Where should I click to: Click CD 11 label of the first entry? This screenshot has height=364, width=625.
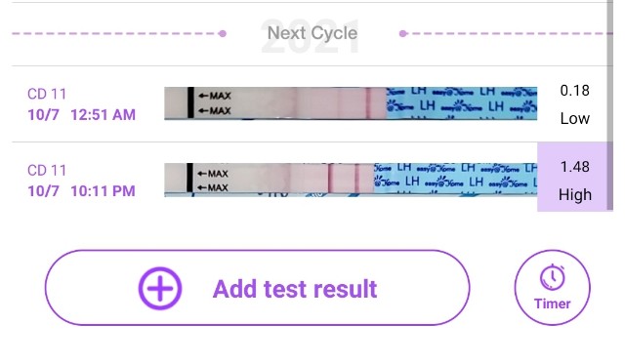(47, 94)
